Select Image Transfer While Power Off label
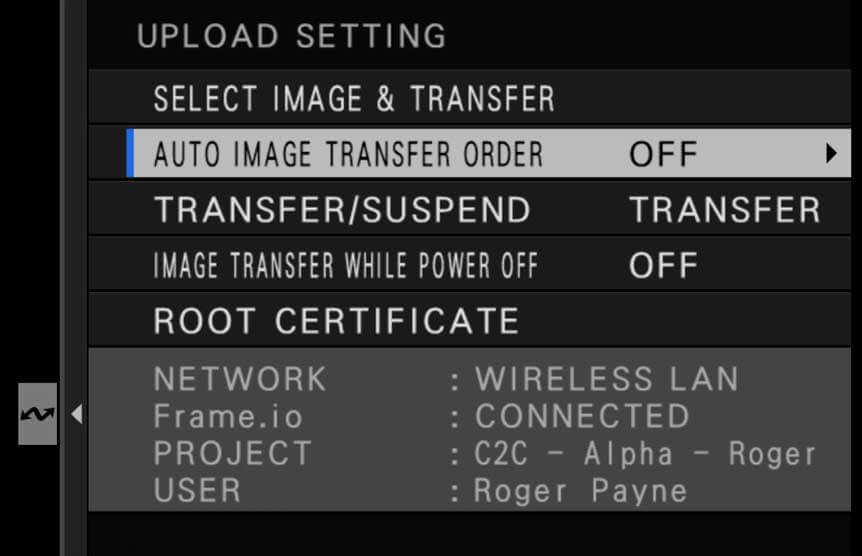This screenshot has height=556, width=862. (x=346, y=265)
